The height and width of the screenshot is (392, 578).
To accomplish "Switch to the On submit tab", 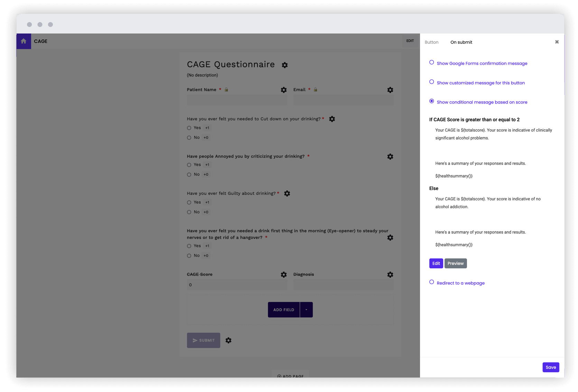I will pos(461,42).
